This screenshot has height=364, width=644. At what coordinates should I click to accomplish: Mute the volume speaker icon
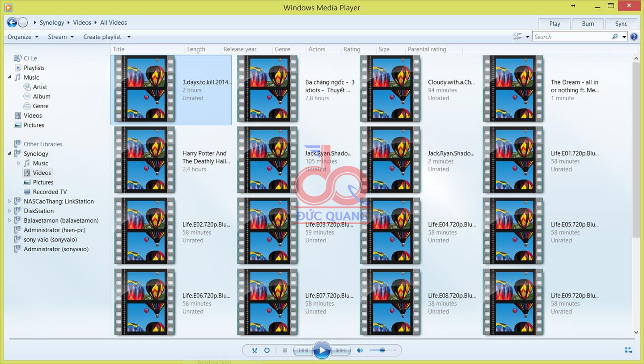pyautogui.click(x=360, y=351)
